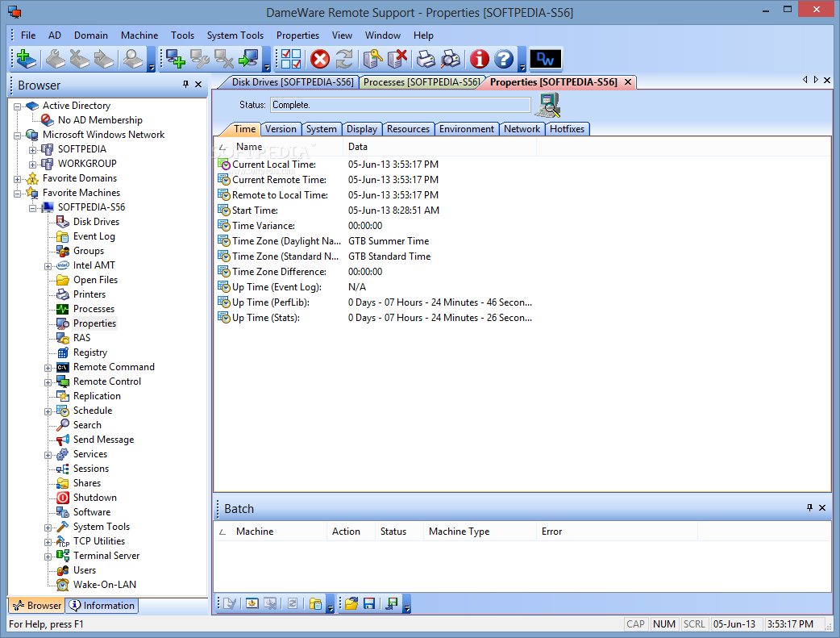Screen dimensions: 840x638
Task: Click the blue question mark Help icon
Action: (504, 59)
